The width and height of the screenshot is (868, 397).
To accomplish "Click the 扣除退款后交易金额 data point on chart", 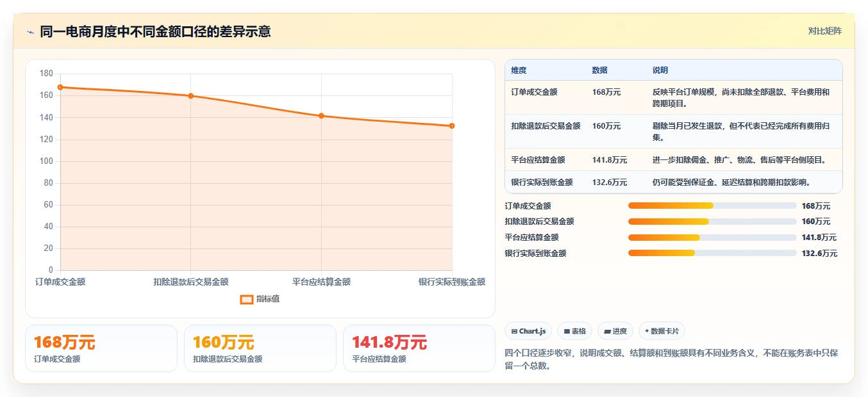I will [x=190, y=96].
